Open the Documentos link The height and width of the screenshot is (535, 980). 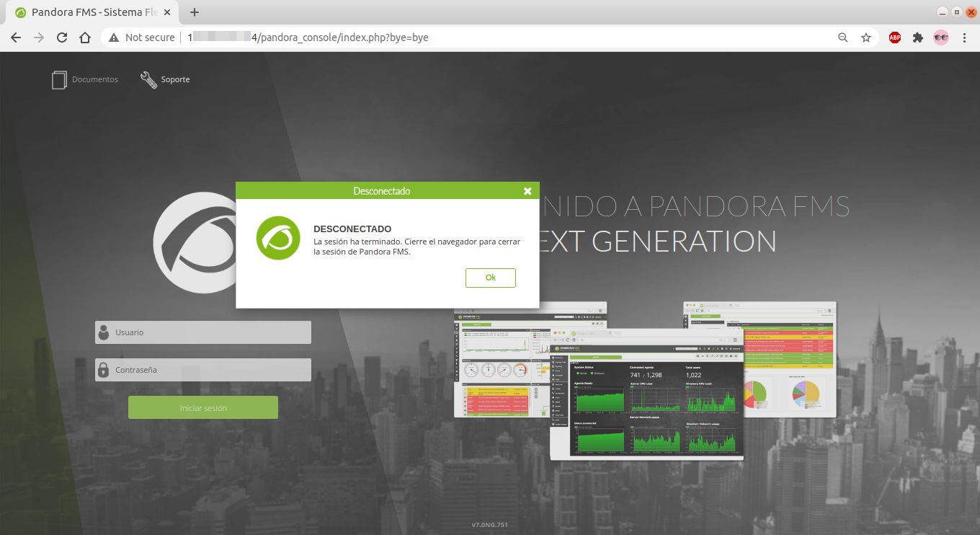94,79
